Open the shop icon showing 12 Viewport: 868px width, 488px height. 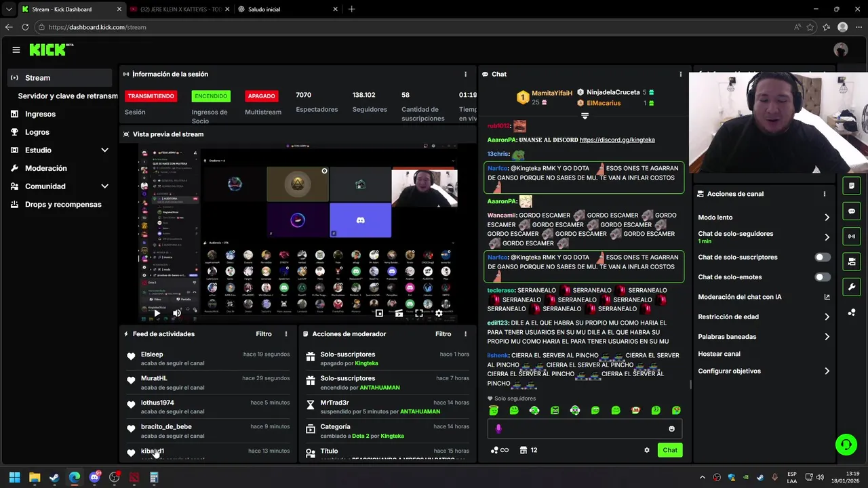528,450
